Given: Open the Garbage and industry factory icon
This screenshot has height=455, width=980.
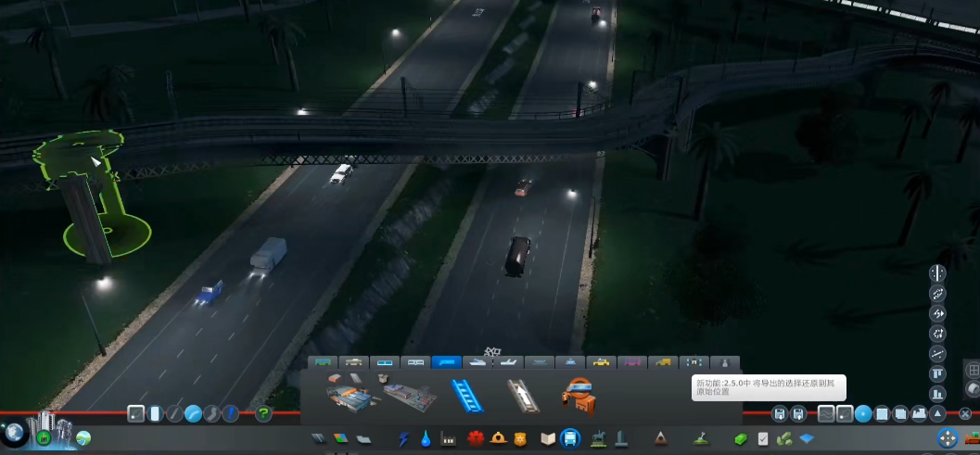Looking at the screenshot, I should click(448, 439).
